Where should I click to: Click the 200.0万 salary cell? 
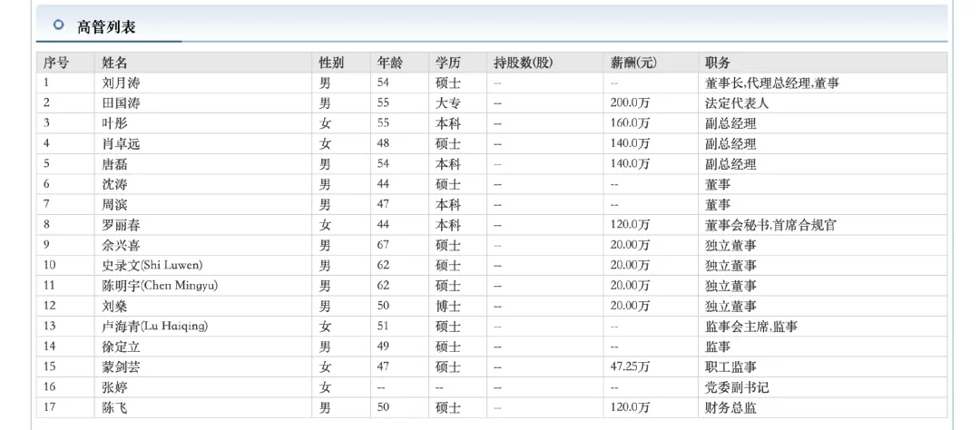pyautogui.click(x=631, y=103)
